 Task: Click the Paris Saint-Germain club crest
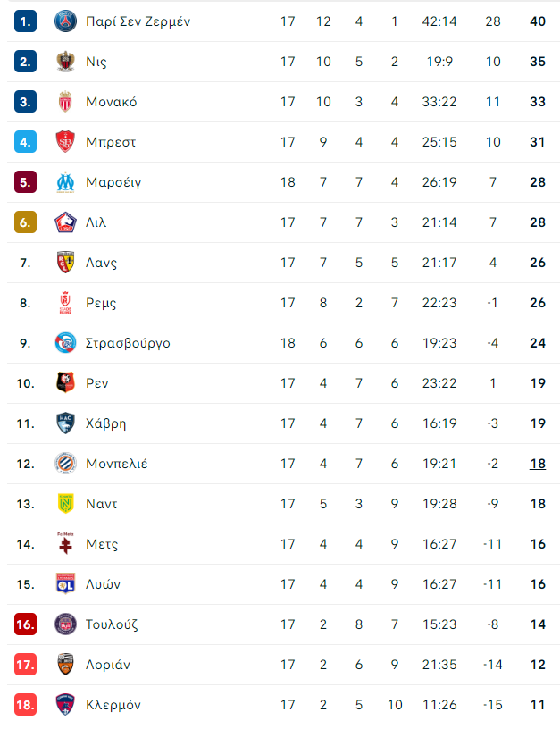click(x=65, y=21)
